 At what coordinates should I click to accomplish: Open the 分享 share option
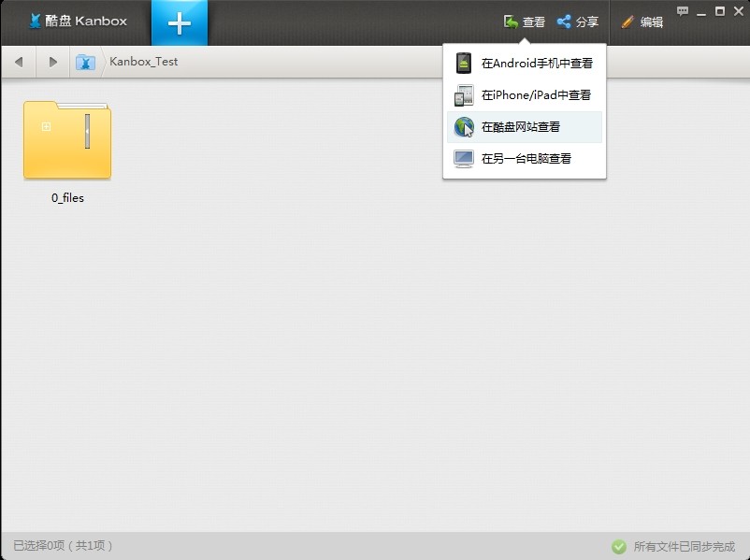(x=578, y=22)
